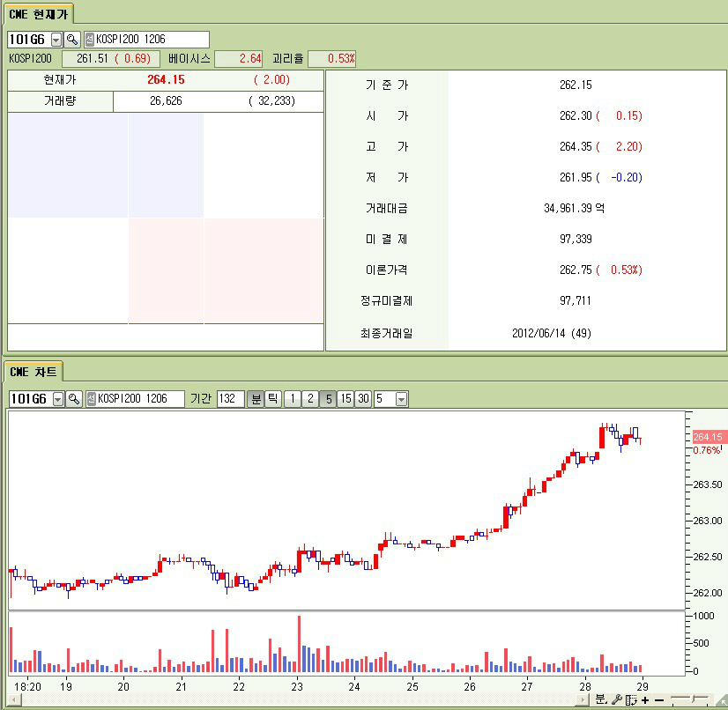Toggle the 틱 (tick) chart mode button

pos(273,399)
